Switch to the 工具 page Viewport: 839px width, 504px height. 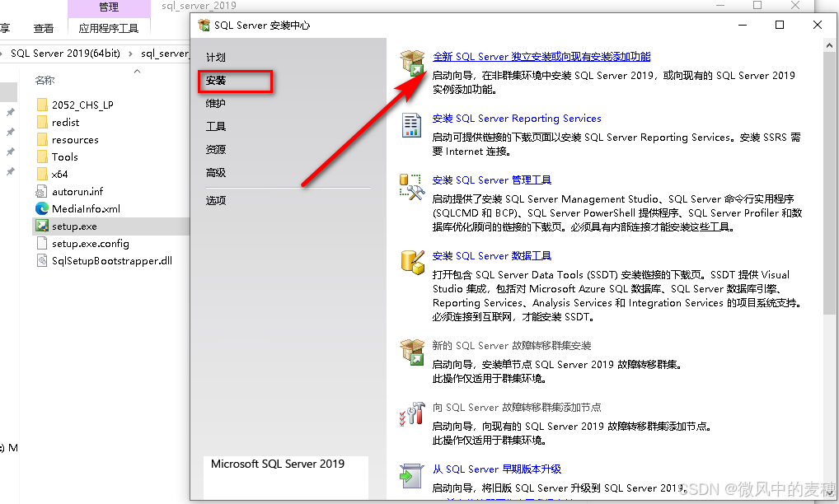point(216,127)
